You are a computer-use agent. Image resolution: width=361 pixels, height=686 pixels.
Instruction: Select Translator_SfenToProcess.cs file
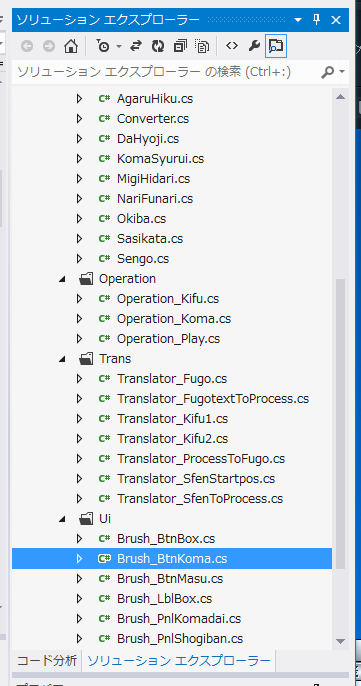[x=200, y=499]
